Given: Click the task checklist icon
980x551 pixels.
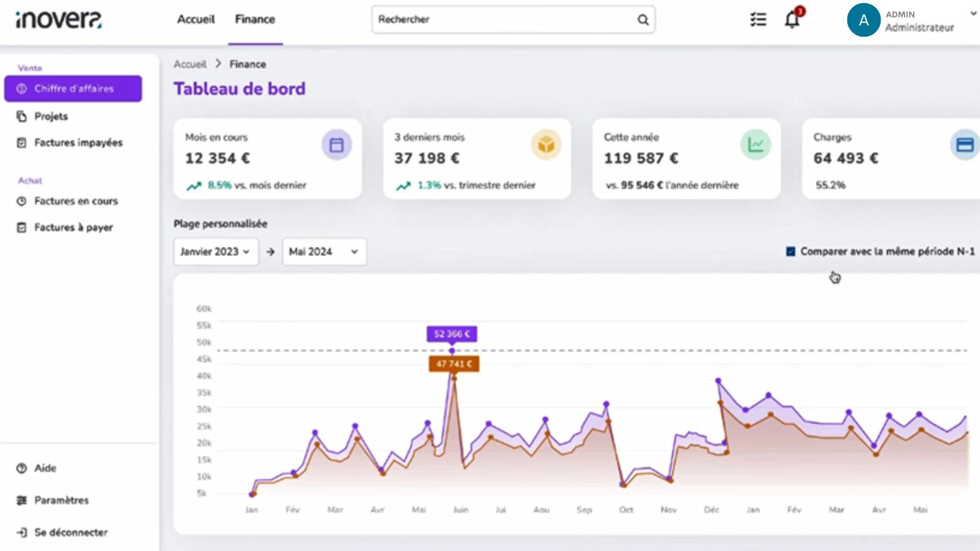Looking at the screenshot, I should pyautogui.click(x=758, y=20).
